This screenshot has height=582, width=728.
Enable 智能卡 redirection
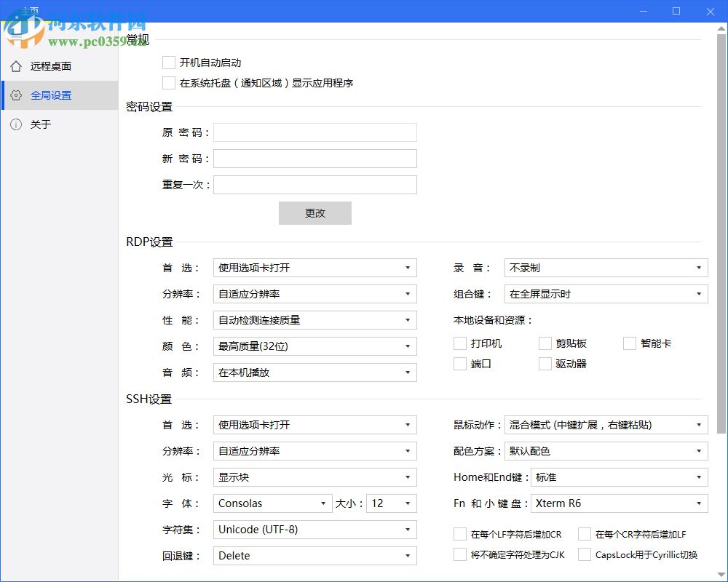pyautogui.click(x=629, y=343)
